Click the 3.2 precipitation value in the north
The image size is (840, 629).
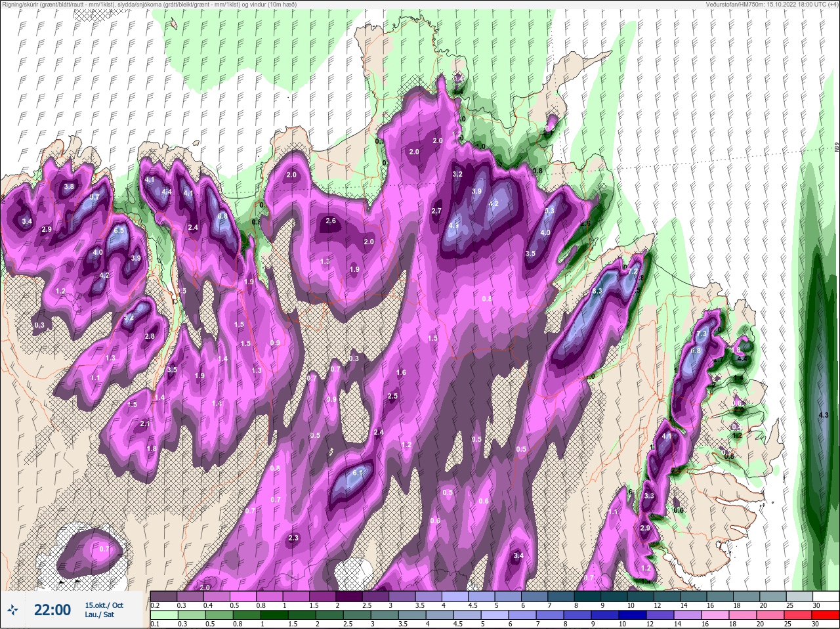coord(458,175)
